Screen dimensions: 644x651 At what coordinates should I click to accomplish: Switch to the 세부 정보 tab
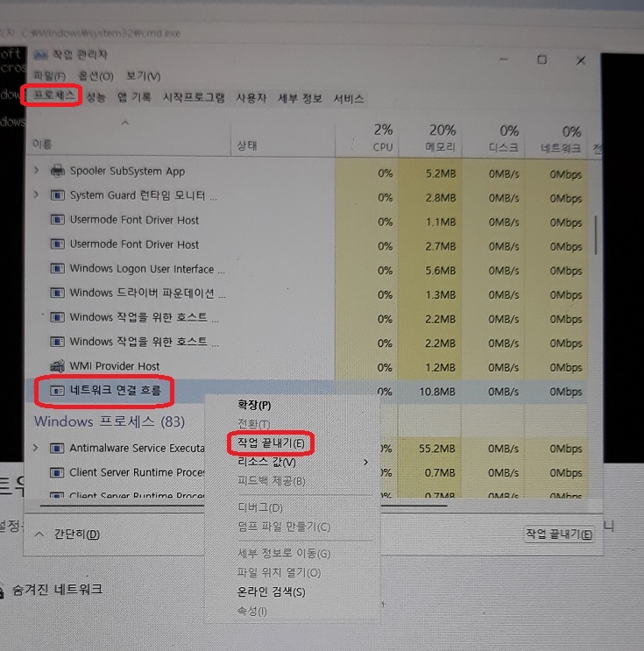point(301,98)
